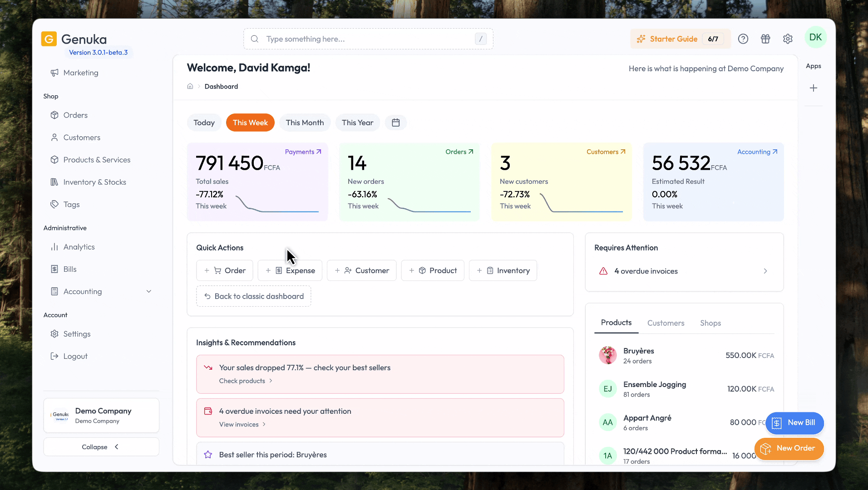Switch to the Customers tab
The width and height of the screenshot is (868, 490).
666,323
